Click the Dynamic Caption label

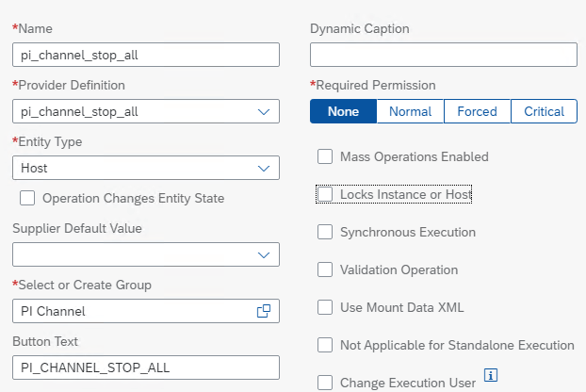360,29
